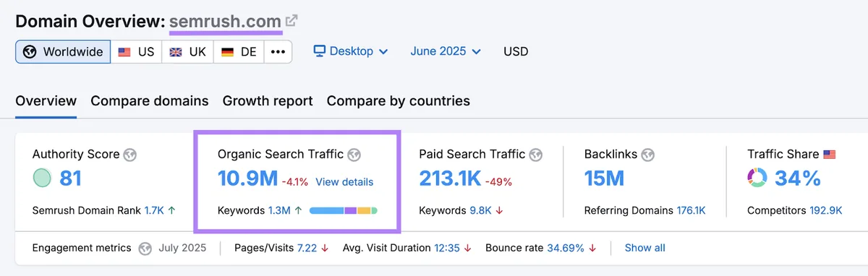Click the green Authority Score circle
868x276 pixels.
click(x=43, y=178)
